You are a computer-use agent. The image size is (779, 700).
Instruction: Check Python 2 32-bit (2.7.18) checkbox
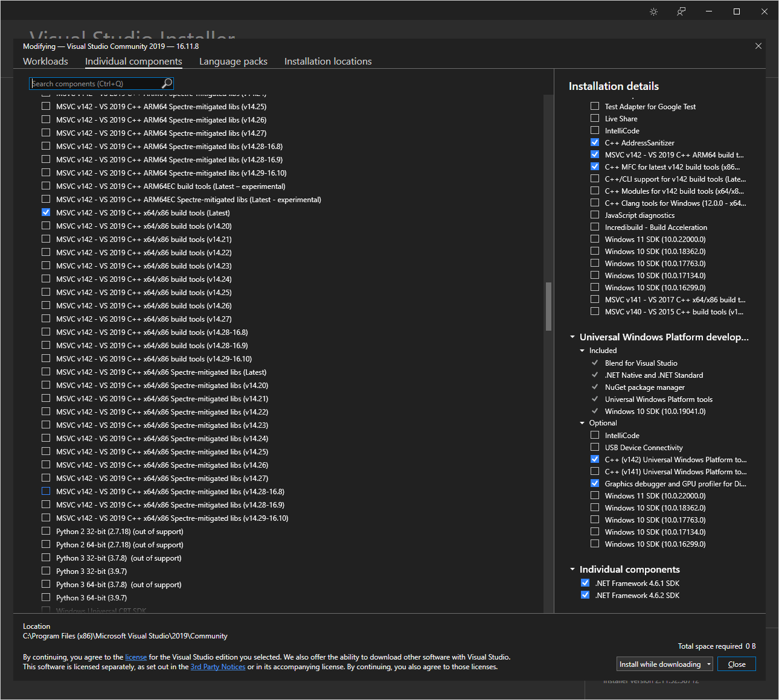click(46, 531)
